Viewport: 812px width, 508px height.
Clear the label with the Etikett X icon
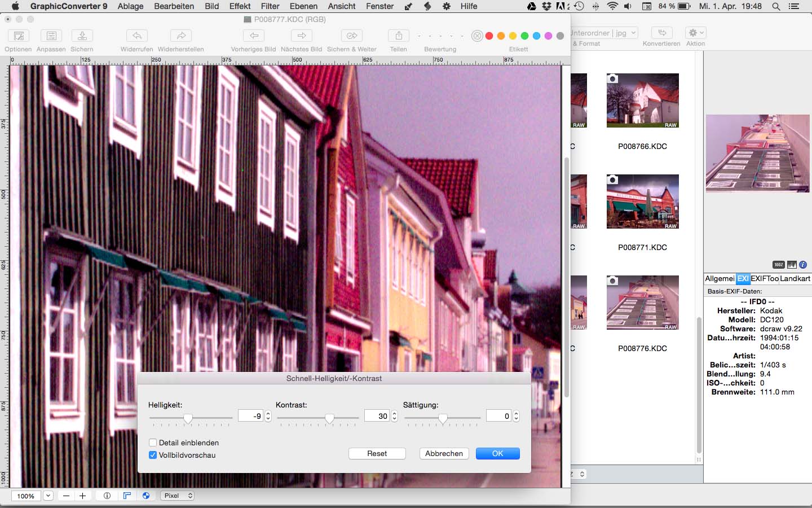tap(477, 36)
